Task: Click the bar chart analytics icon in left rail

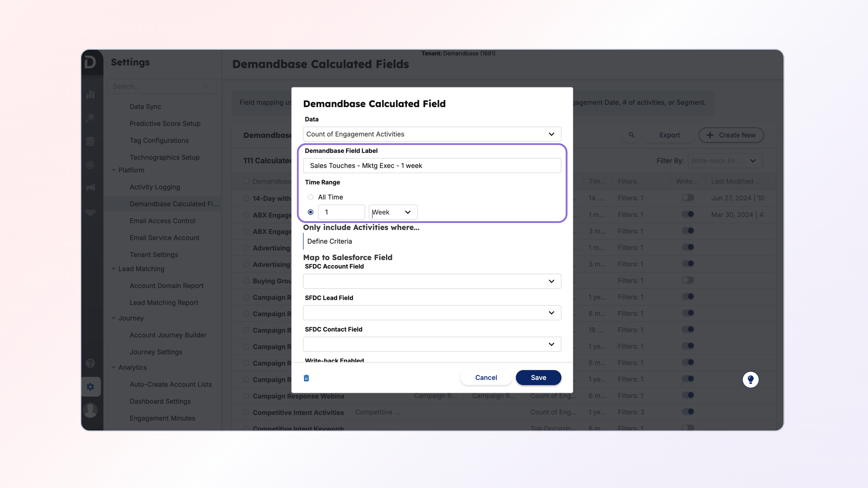Action: 90,95
